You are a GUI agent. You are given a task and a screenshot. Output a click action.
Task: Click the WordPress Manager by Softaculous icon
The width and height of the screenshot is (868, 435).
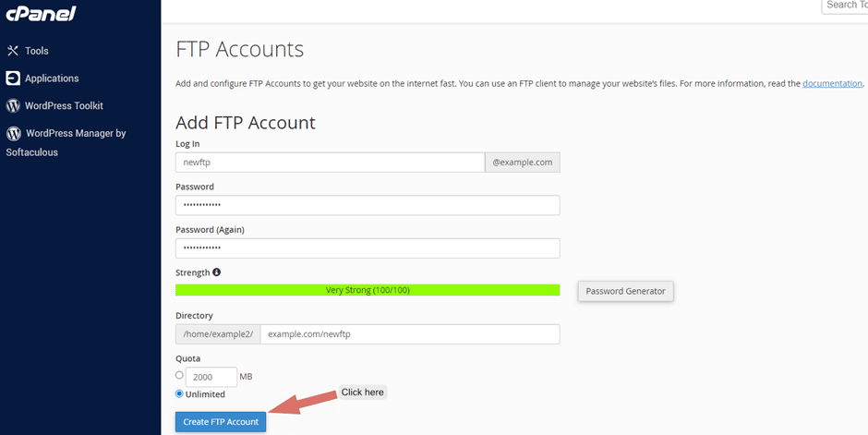coord(13,133)
